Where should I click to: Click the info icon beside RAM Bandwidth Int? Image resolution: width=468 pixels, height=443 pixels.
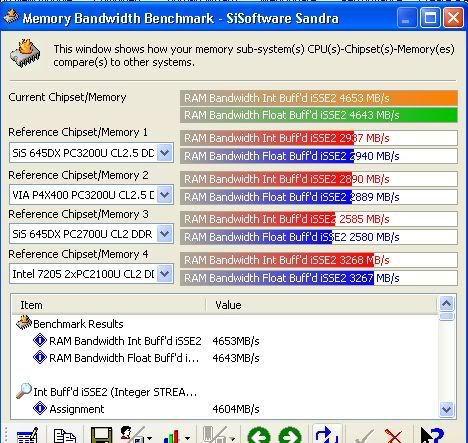[40, 340]
